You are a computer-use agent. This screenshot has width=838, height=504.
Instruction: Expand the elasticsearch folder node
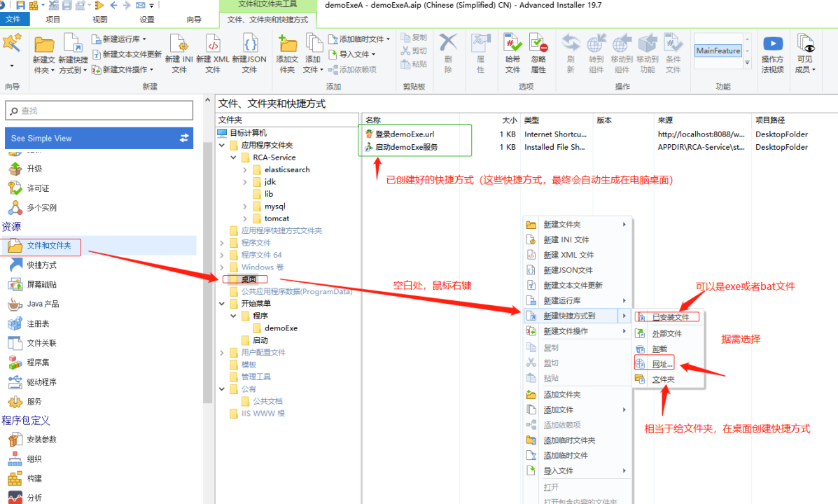(245, 169)
